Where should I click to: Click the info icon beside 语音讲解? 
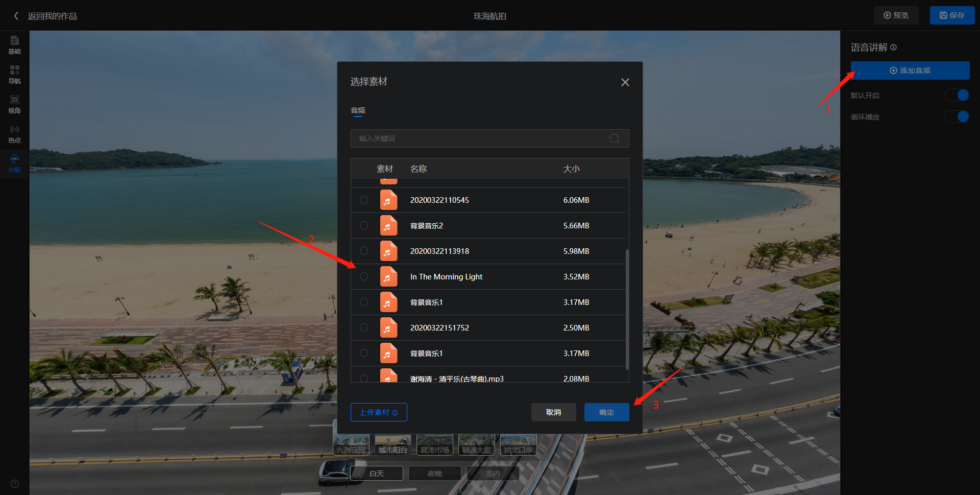pos(894,48)
